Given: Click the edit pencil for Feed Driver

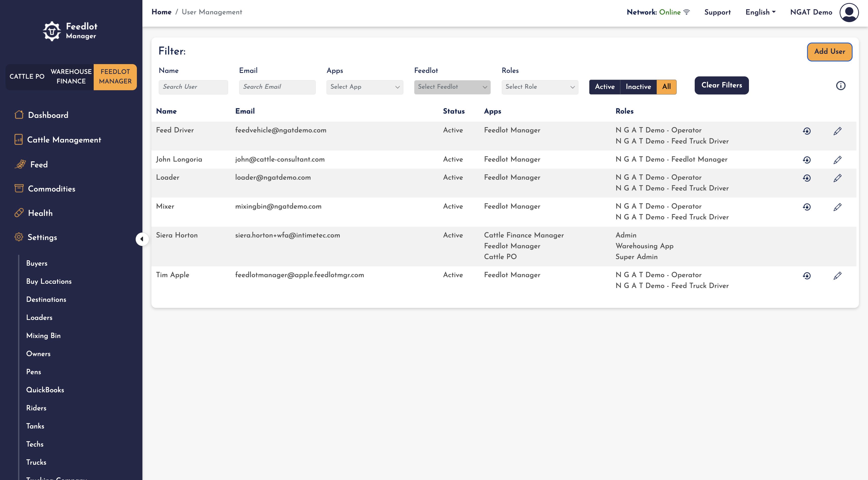Looking at the screenshot, I should (x=837, y=131).
